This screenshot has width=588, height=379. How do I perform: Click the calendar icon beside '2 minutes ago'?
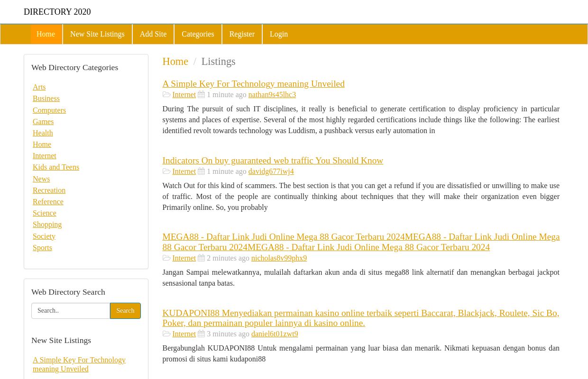(201, 258)
